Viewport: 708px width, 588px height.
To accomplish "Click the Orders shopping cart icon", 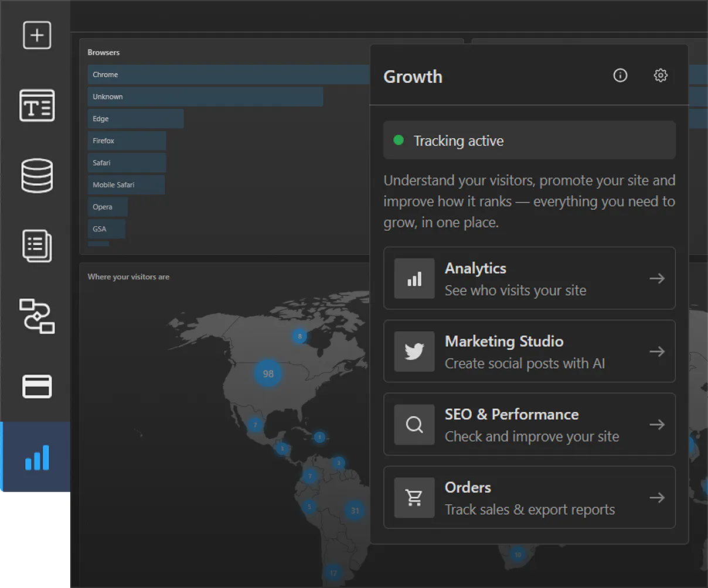I will [414, 498].
